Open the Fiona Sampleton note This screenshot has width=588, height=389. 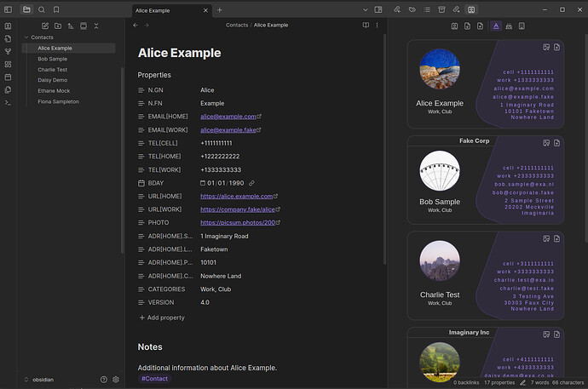point(58,102)
